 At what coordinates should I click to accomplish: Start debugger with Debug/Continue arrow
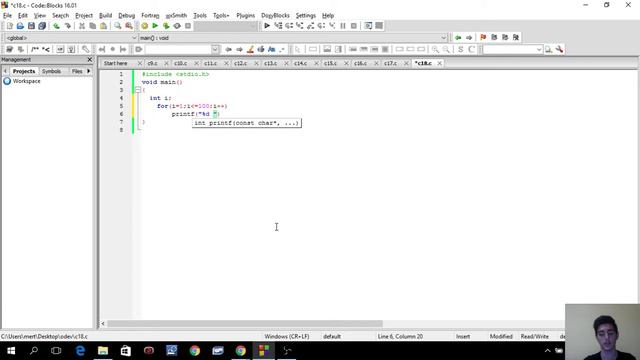tap(267, 26)
